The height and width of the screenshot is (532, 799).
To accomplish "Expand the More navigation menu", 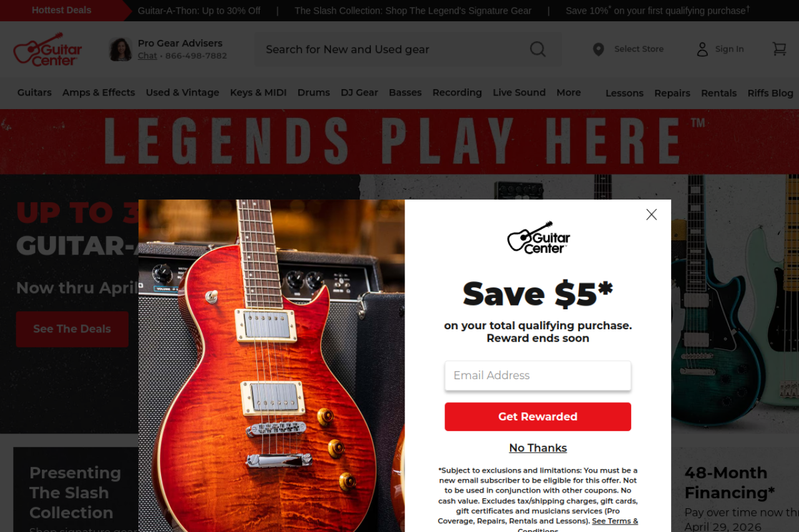I will pos(569,92).
